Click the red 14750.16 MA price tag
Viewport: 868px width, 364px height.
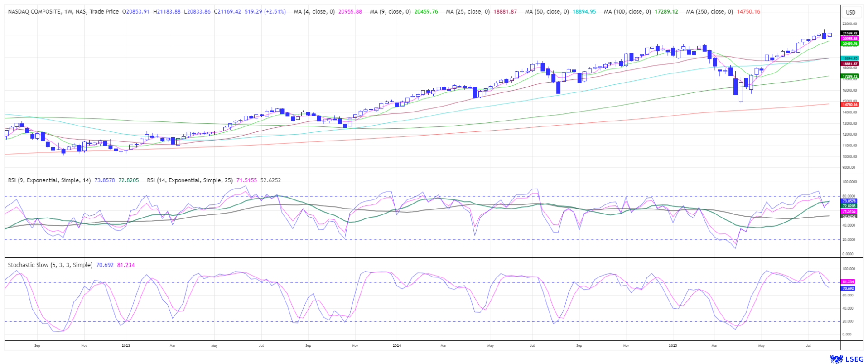(x=849, y=104)
